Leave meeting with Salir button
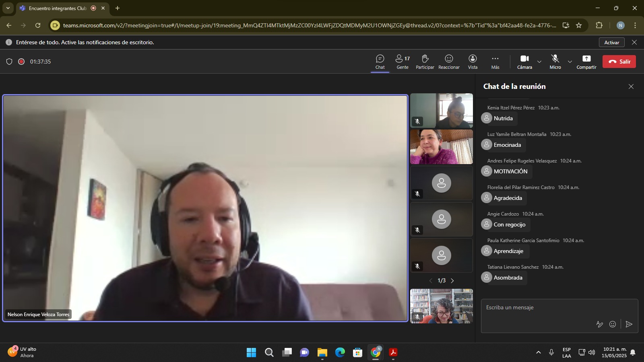This screenshot has width=644, height=362. 619,62
